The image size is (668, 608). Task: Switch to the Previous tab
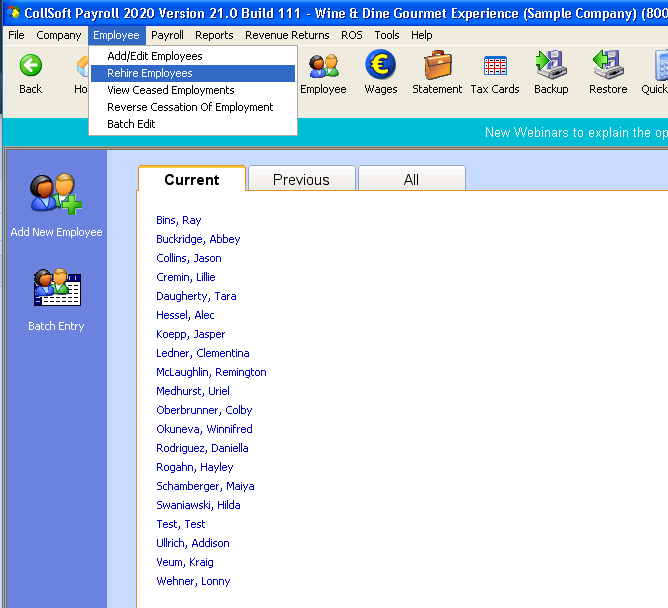pyautogui.click(x=301, y=180)
